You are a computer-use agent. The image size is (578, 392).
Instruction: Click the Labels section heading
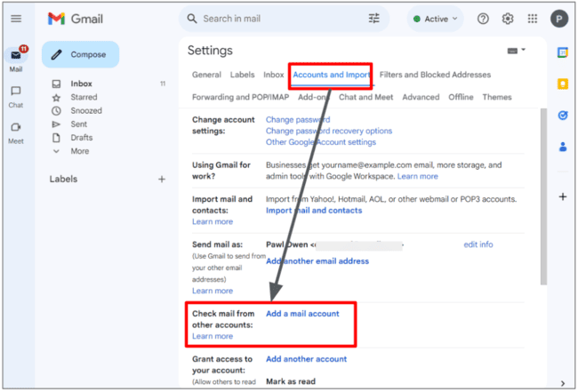coord(63,180)
